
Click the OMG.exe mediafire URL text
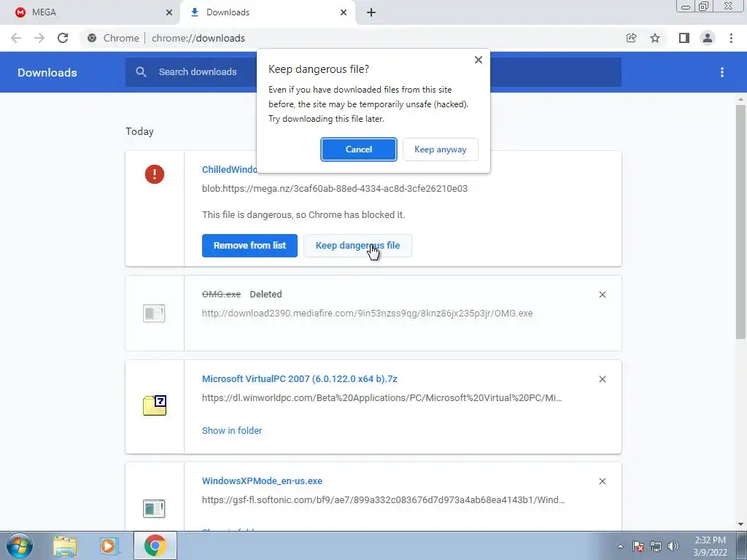[368, 314]
